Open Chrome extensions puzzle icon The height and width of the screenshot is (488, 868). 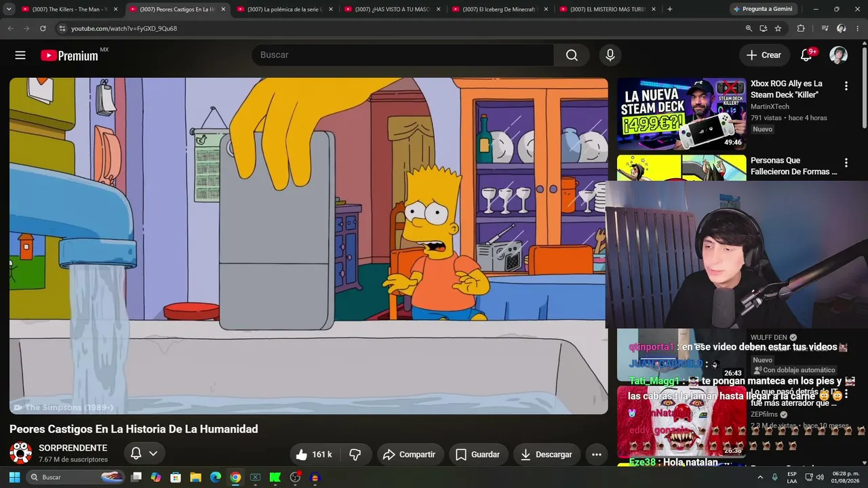pos(801,28)
